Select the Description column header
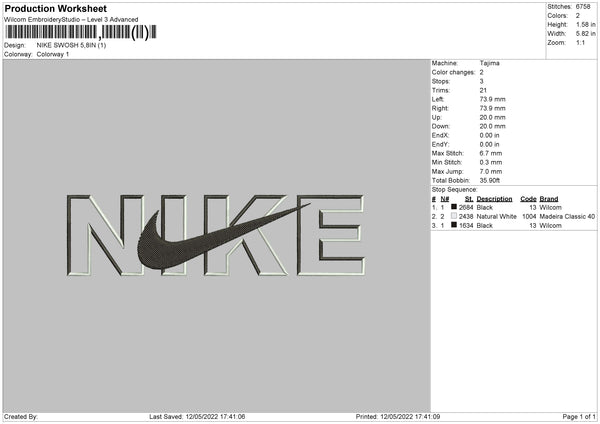The width and height of the screenshot is (600, 424). 494,199
